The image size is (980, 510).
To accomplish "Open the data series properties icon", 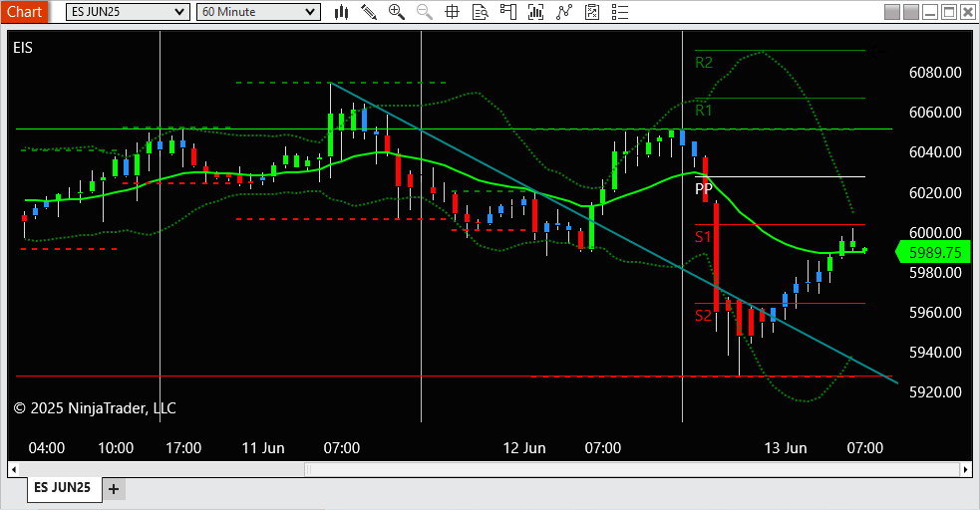I will [x=592, y=12].
